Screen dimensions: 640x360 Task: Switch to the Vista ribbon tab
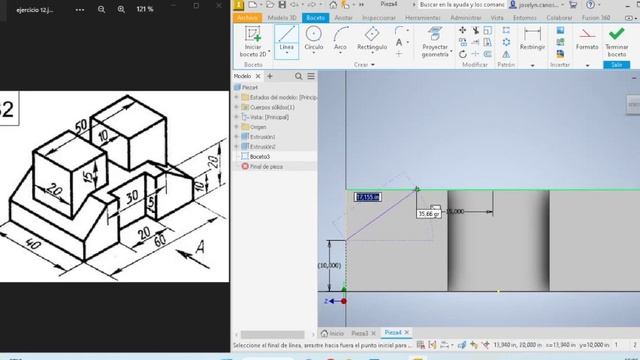[x=497, y=18]
